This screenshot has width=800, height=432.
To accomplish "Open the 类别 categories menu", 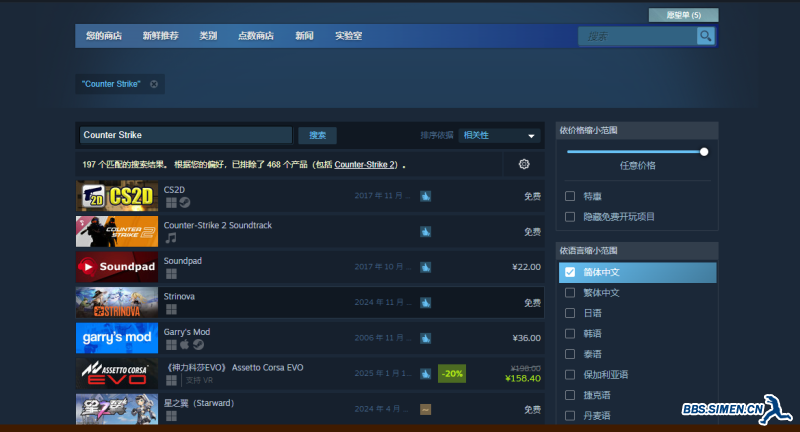I will point(208,36).
